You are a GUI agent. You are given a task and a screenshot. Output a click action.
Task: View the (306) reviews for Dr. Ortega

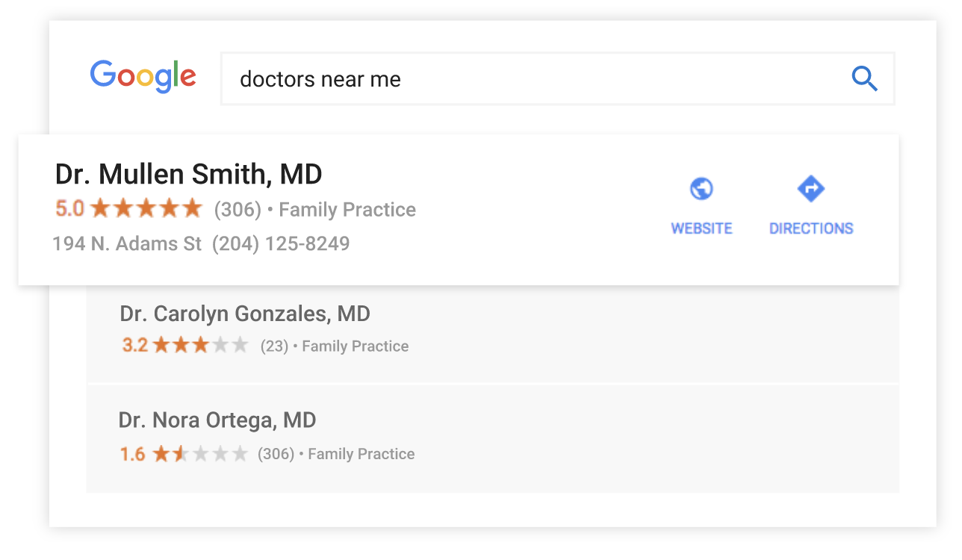(x=276, y=454)
